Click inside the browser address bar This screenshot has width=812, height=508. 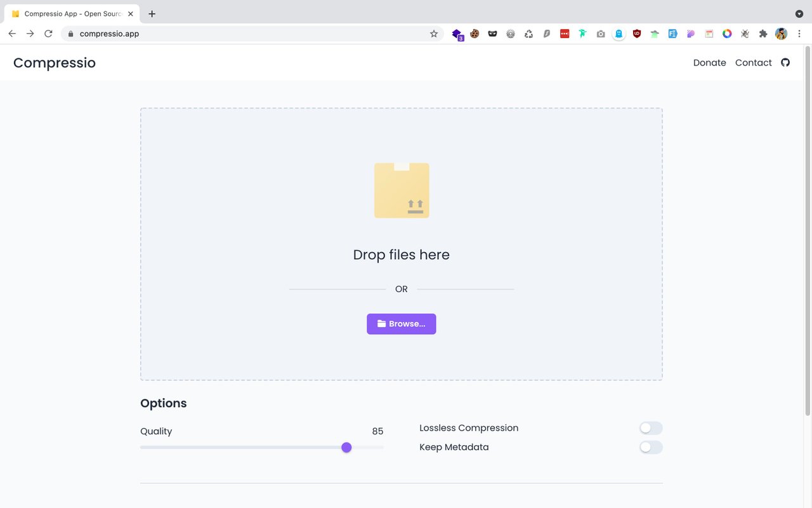[x=190, y=34]
